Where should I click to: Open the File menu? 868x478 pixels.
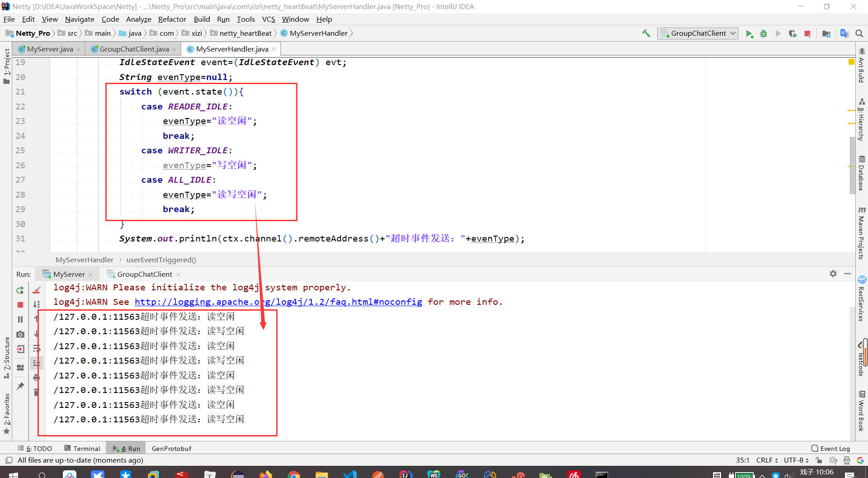coord(9,19)
